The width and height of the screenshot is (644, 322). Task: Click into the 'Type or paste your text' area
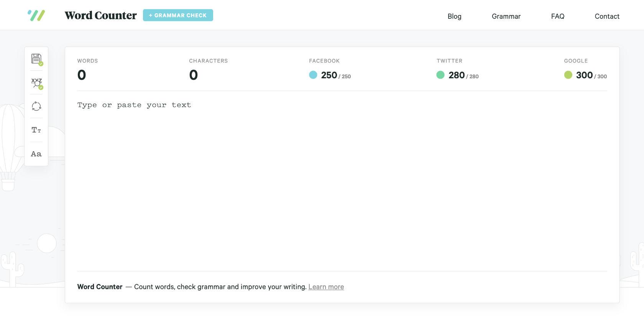pyautogui.click(x=341, y=180)
